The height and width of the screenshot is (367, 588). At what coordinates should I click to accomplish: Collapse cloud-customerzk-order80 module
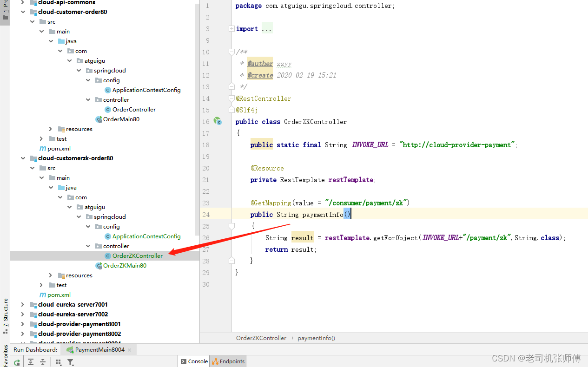[x=23, y=158]
